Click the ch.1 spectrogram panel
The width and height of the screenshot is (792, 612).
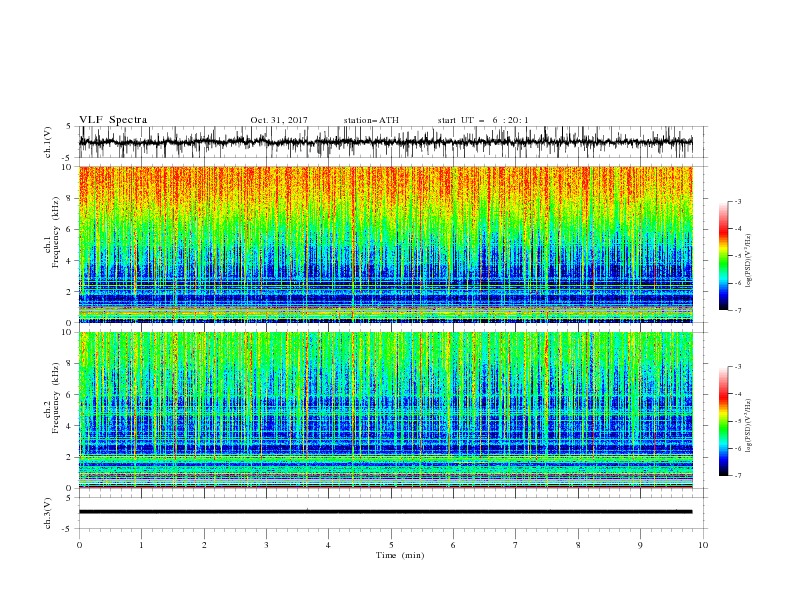[386, 244]
